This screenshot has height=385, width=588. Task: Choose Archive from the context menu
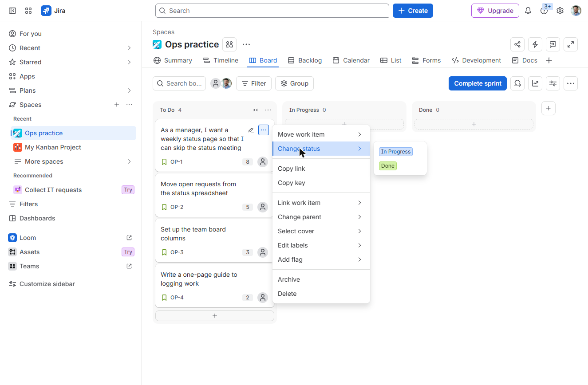321,279
